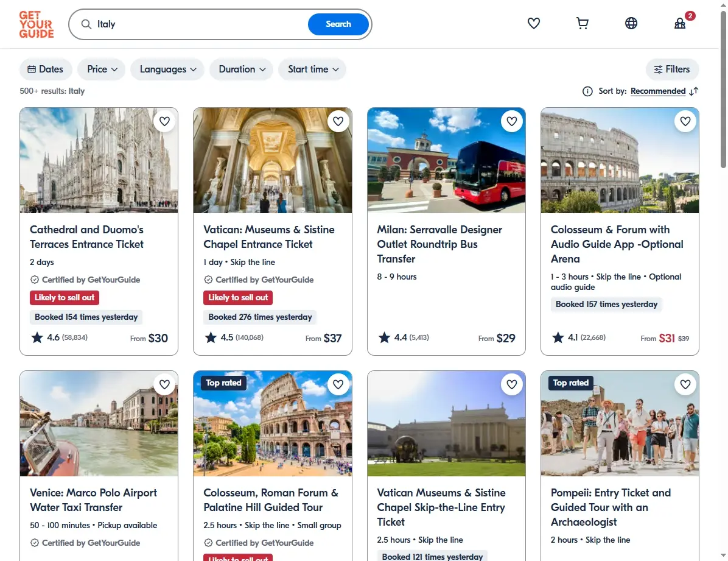Click the star rating icon on Serravalle Outlet card
Viewport: 728px width, 561px height.
click(x=385, y=337)
